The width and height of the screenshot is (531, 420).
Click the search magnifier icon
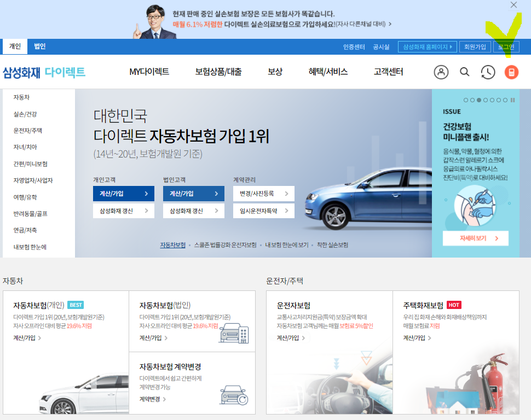click(x=465, y=72)
